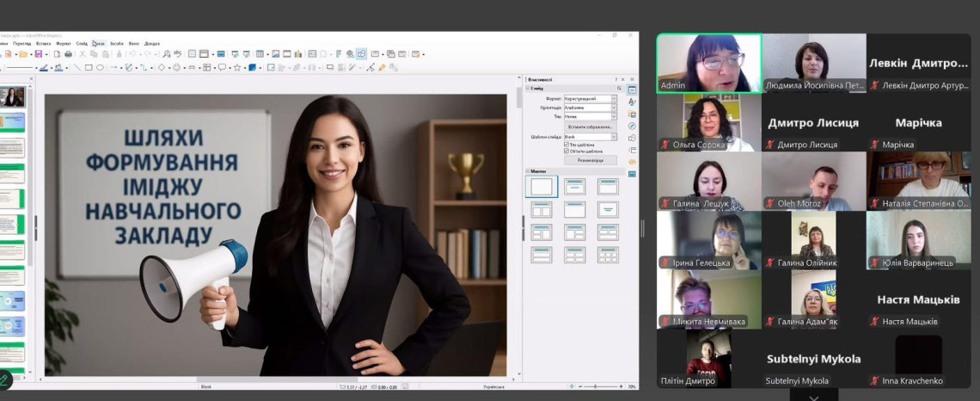Open the Засоби menu
The width and height of the screenshot is (980, 401).
[x=117, y=44]
